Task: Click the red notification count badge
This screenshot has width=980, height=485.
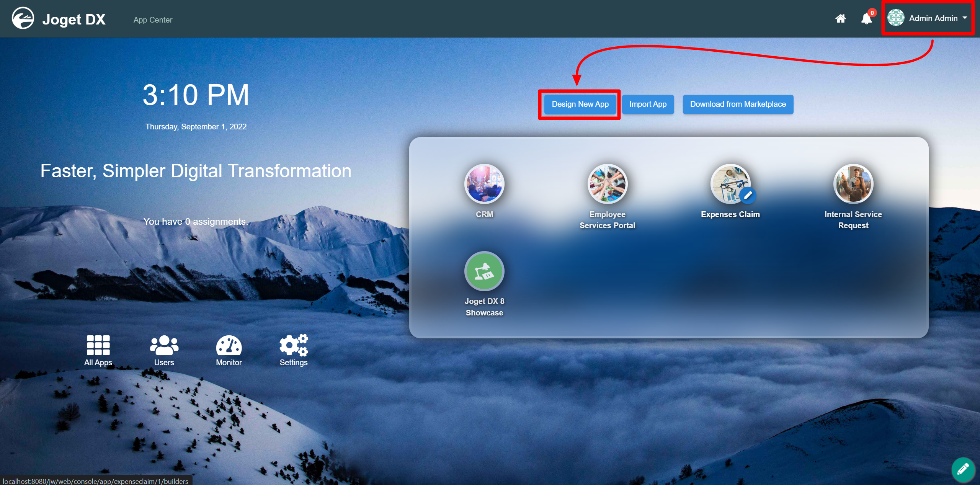Action: (872, 13)
